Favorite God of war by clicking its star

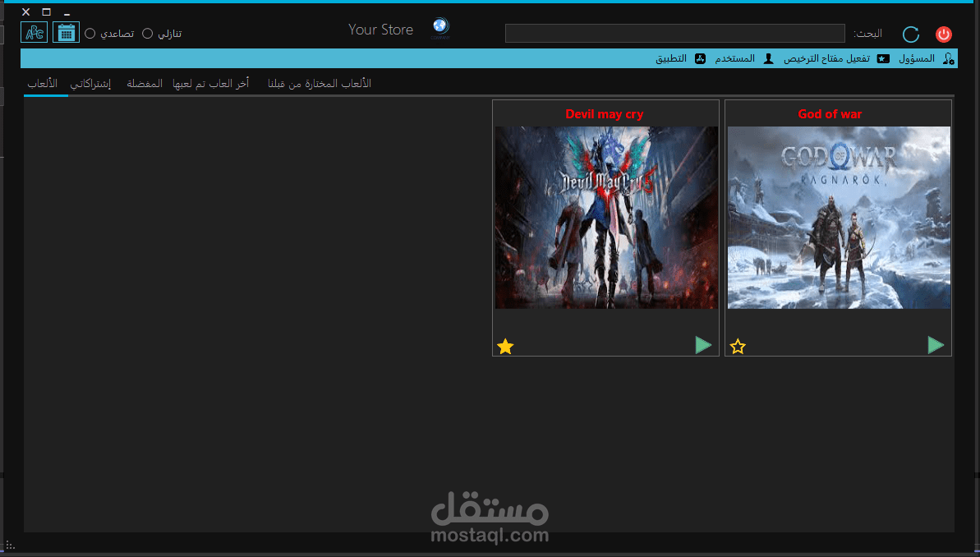(x=737, y=346)
